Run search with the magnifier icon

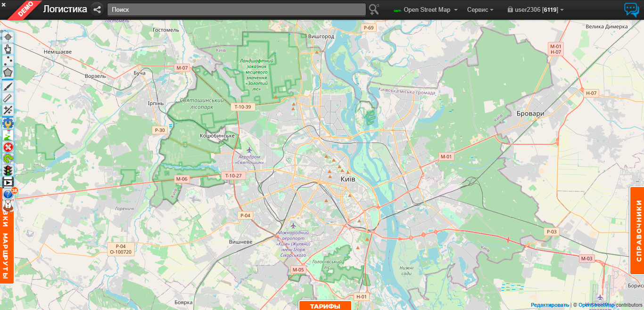374,9
